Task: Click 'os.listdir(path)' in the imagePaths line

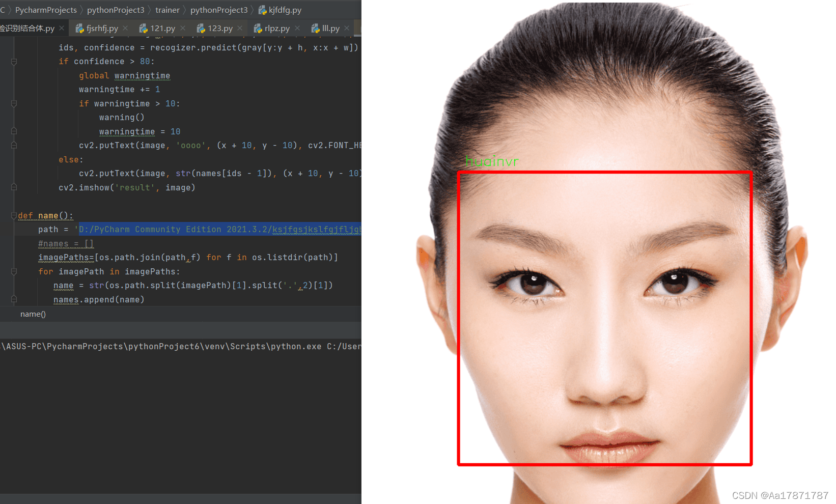Action: click(292, 258)
